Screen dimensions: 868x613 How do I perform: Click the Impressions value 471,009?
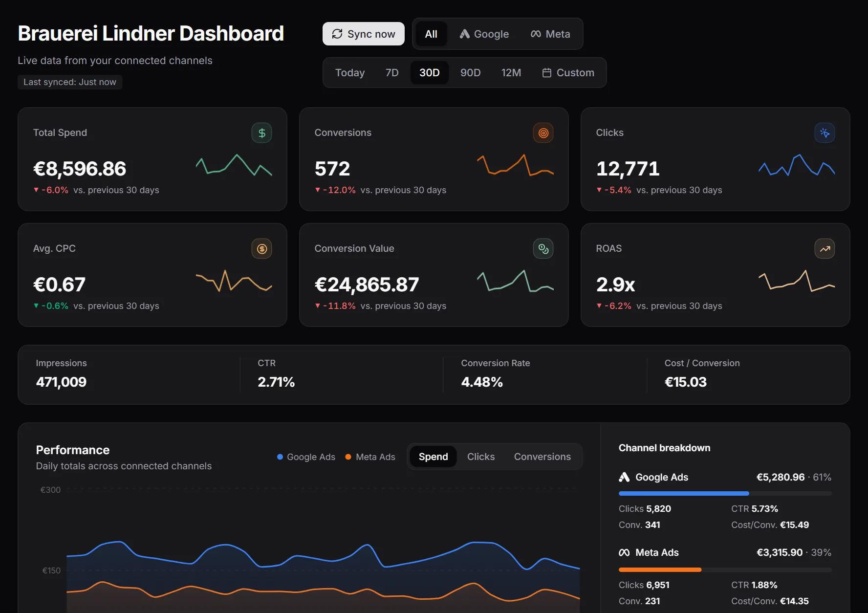click(61, 382)
